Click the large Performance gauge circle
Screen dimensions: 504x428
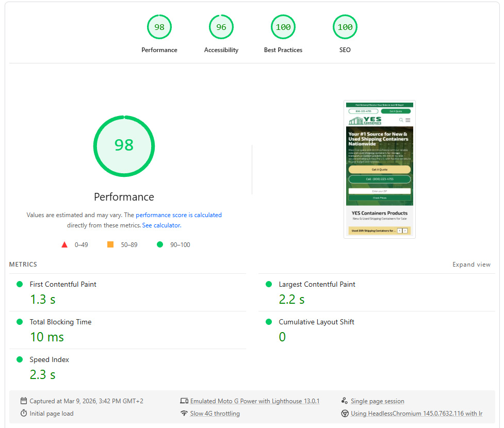point(124,145)
